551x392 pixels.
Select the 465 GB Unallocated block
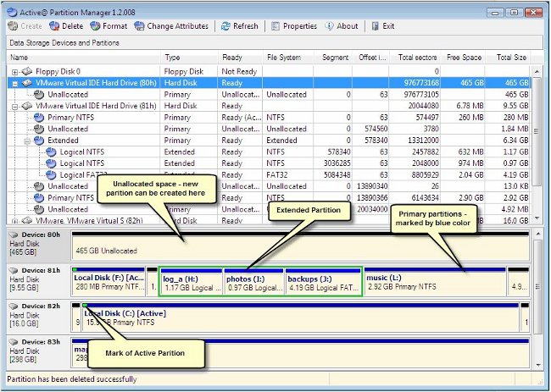point(297,251)
